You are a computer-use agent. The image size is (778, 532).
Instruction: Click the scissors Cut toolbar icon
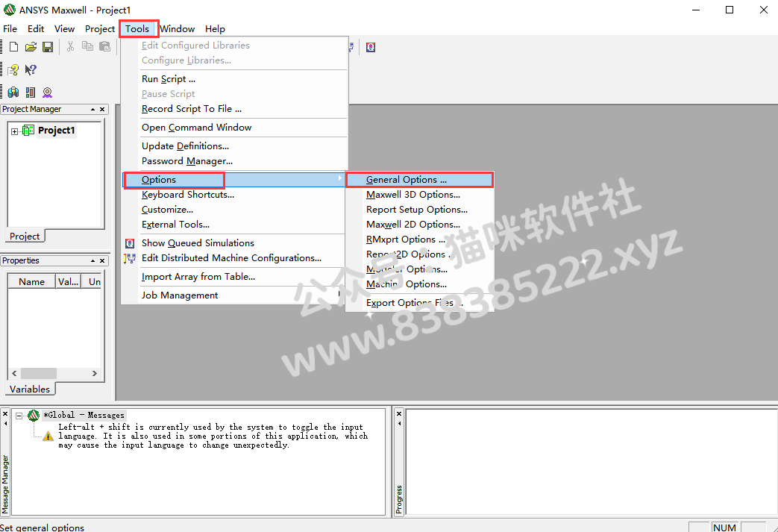(70, 47)
